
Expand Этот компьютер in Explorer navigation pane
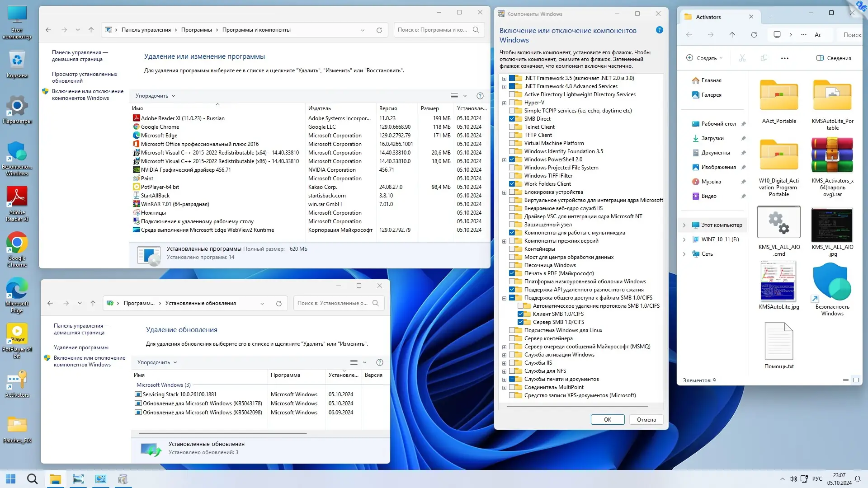pos(684,225)
